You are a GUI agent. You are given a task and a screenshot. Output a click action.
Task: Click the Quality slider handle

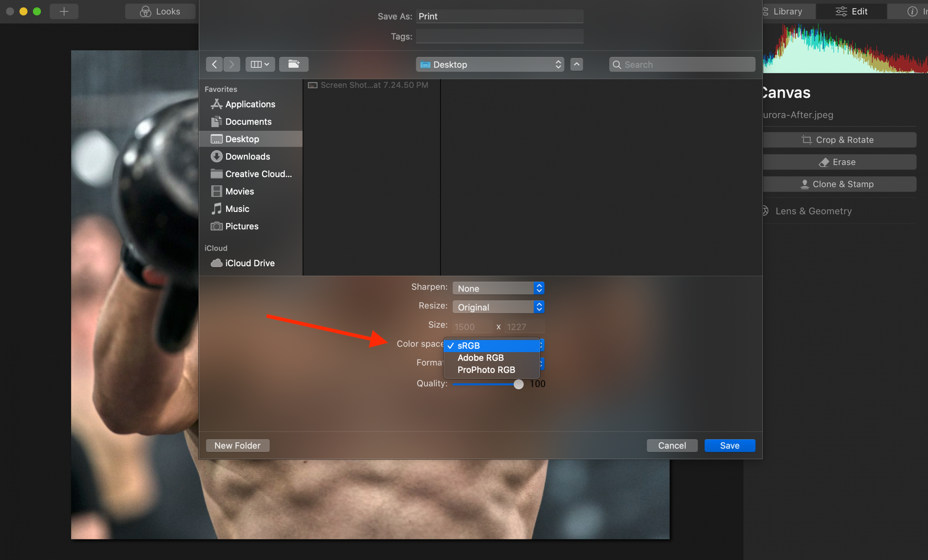pos(518,384)
